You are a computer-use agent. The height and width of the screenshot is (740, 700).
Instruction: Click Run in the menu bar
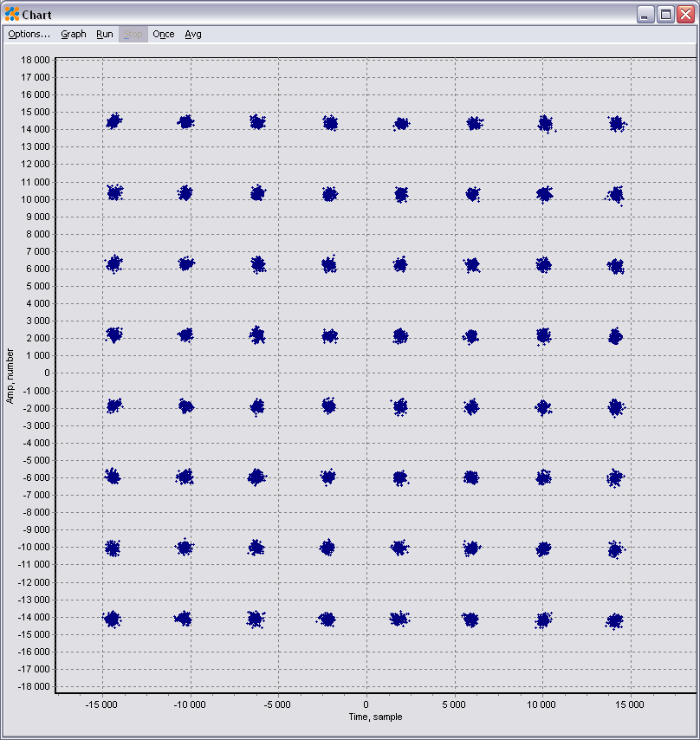[x=105, y=34]
